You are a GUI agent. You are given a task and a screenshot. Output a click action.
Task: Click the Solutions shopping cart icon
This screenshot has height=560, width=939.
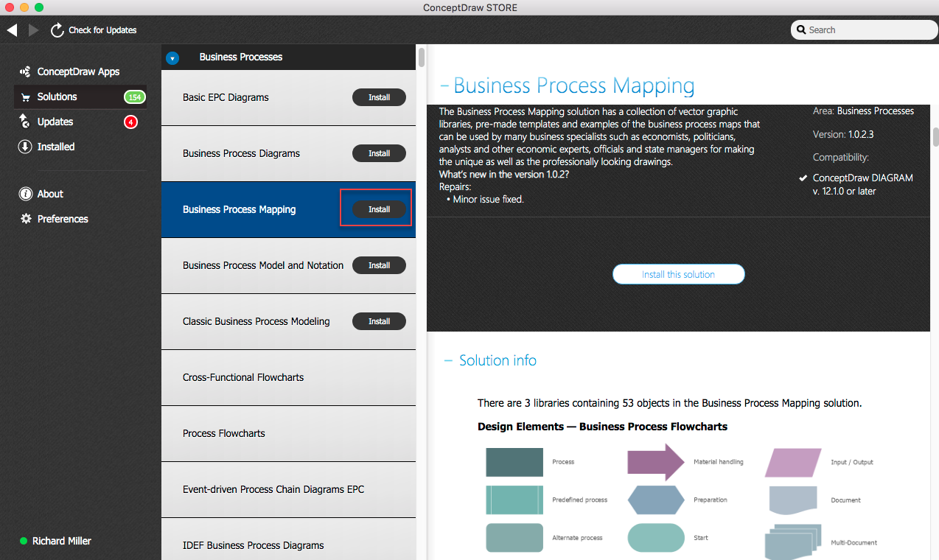click(x=25, y=97)
